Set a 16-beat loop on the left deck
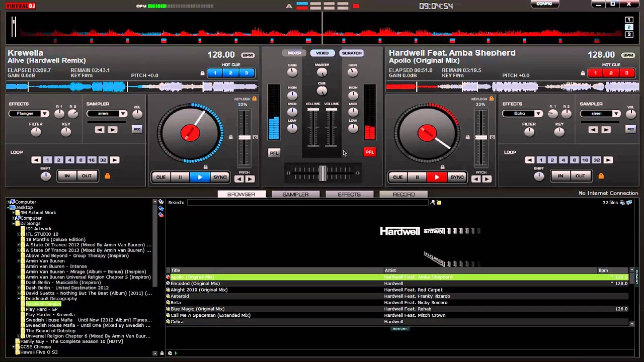The height and width of the screenshot is (362, 644). (x=92, y=160)
